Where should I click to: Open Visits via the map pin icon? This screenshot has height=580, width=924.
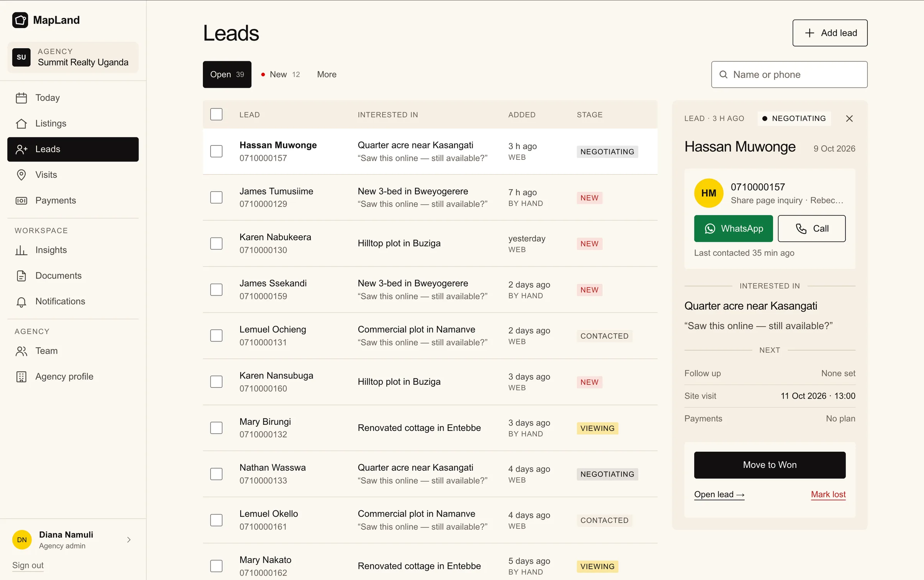coord(21,175)
